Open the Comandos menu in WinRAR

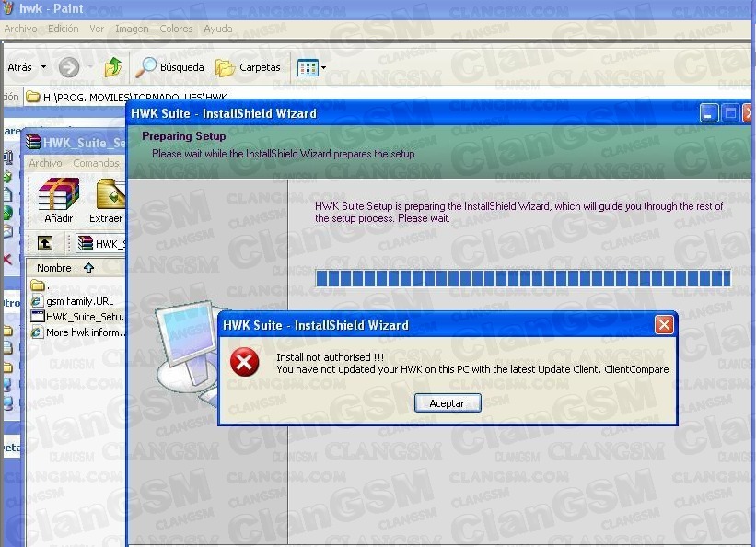[96, 163]
